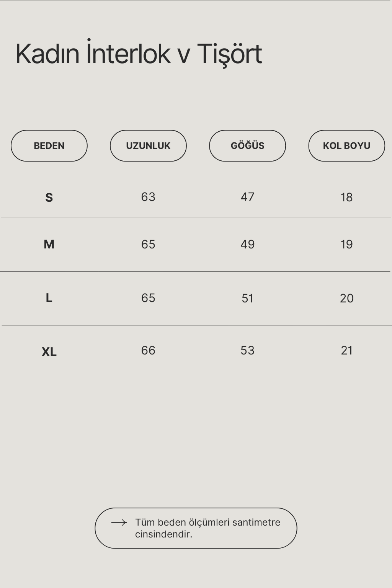The image size is (392, 588).
Task: Select chest value 49 in M row
Action: coord(247,244)
